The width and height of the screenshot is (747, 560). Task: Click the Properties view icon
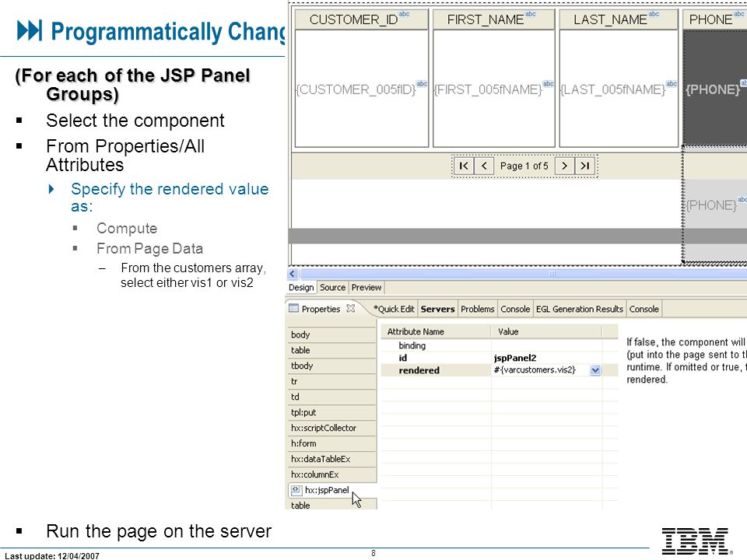pyautogui.click(x=294, y=309)
